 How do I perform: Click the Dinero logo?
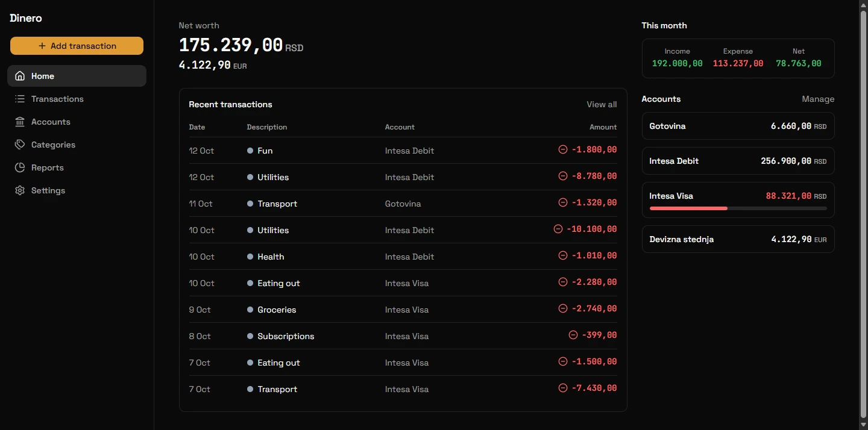point(26,18)
